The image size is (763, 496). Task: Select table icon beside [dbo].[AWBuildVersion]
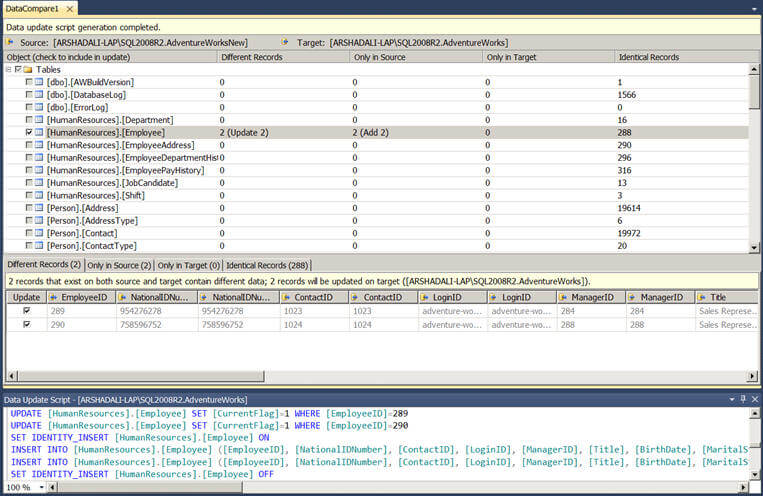click(x=39, y=82)
